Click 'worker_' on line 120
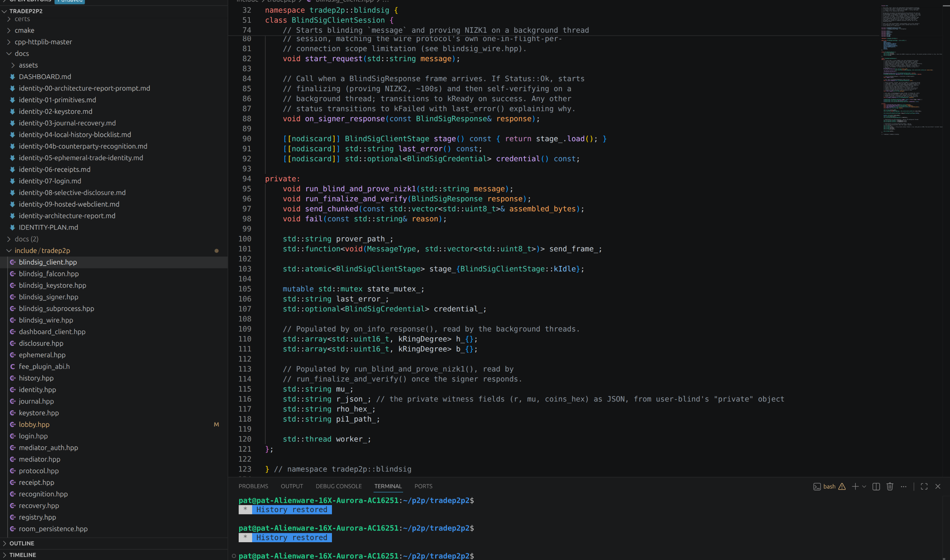950x560 pixels. click(352, 439)
